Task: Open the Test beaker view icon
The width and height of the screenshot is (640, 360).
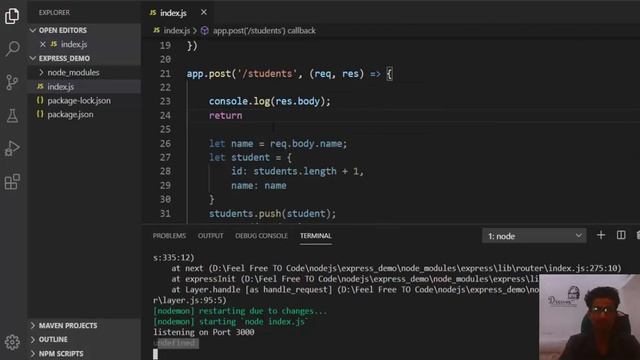Action: (x=12, y=116)
